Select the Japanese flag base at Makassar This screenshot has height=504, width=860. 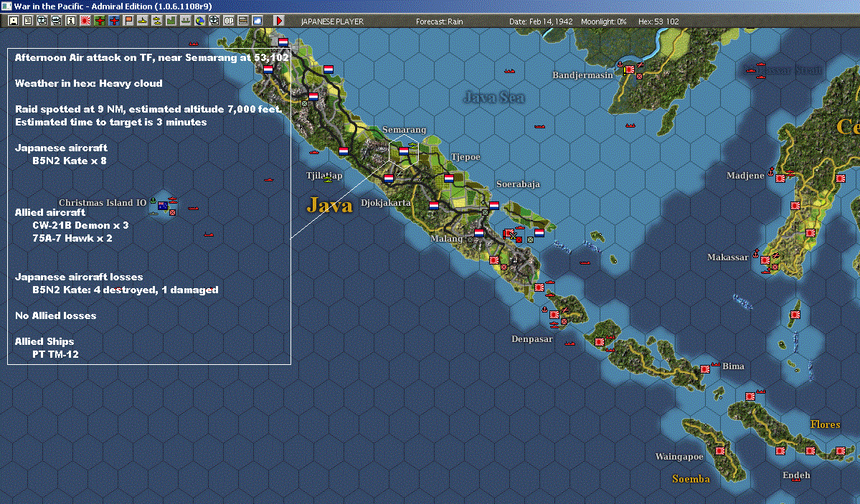765,260
